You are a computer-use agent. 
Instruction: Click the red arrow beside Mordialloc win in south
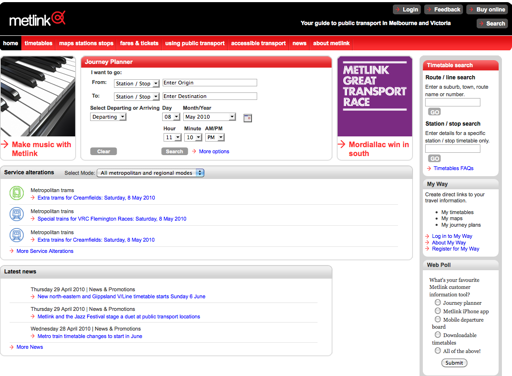[341, 144]
